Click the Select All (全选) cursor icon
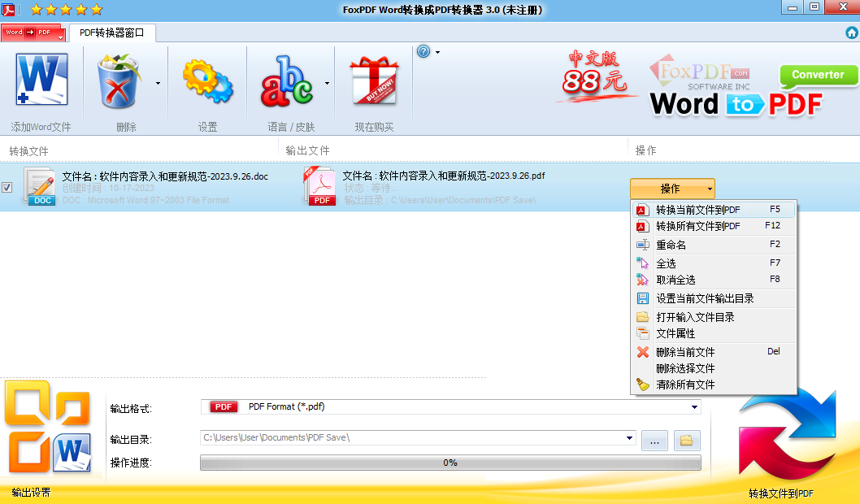 pyautogui.click(x=643, y=263)
